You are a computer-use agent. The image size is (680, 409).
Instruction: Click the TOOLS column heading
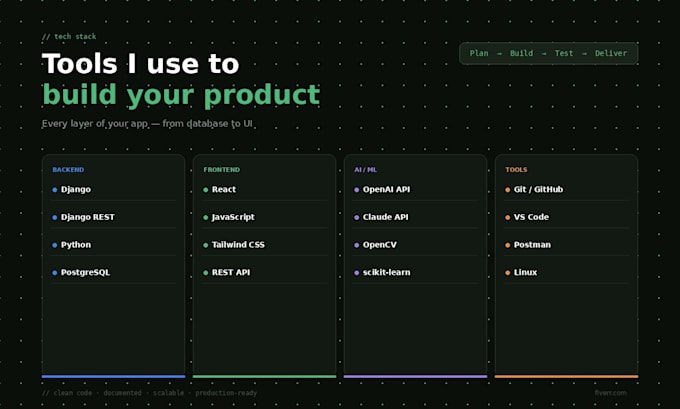pyautogui.click(x=516, y=170)
